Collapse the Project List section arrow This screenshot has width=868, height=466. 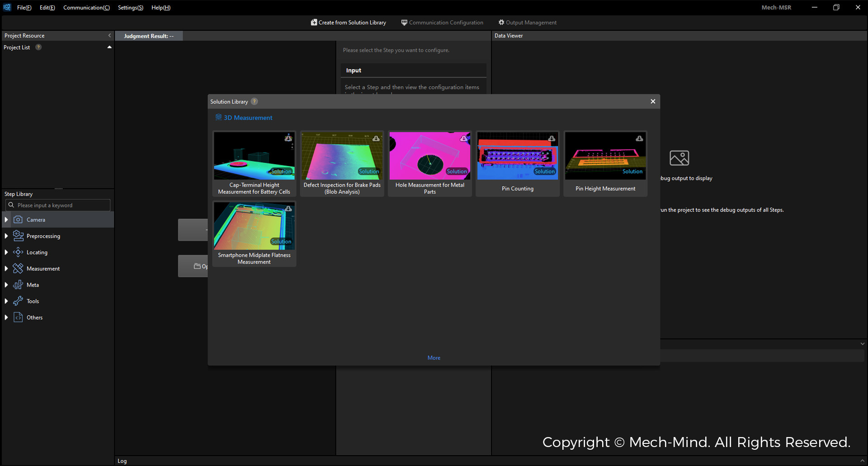pos(109,47)
